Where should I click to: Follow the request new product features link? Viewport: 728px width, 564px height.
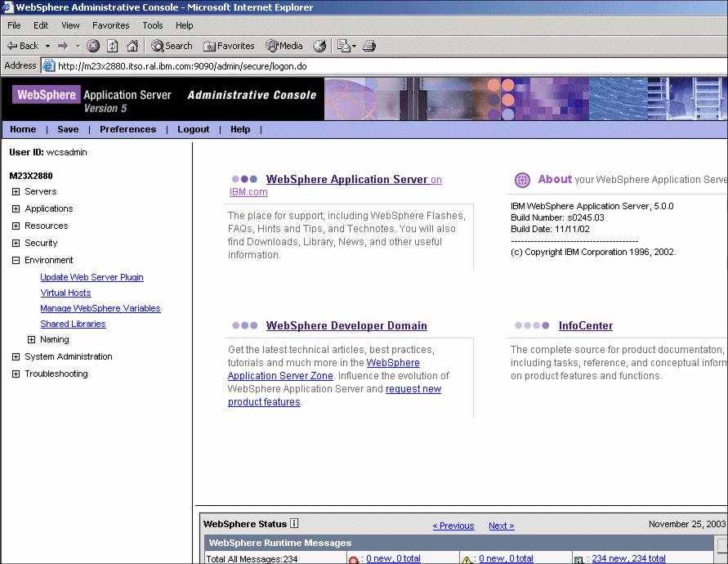[x=334, y=396]
